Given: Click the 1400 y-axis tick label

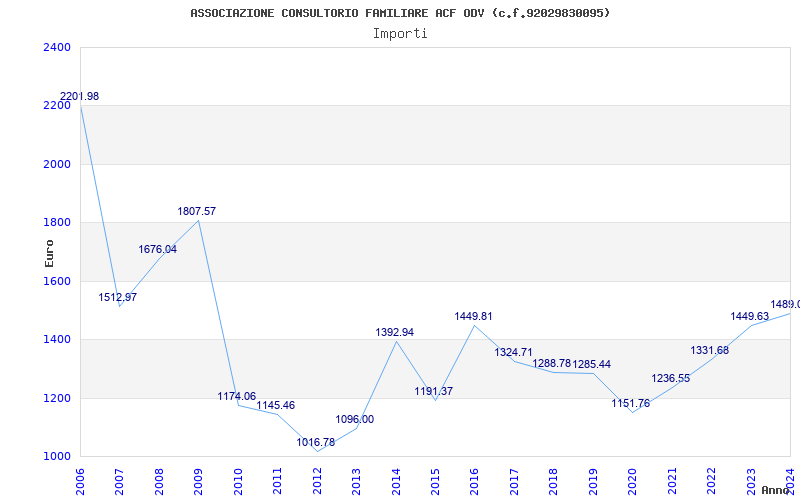Looking at the screenshot, I should [x=58, y=340].
